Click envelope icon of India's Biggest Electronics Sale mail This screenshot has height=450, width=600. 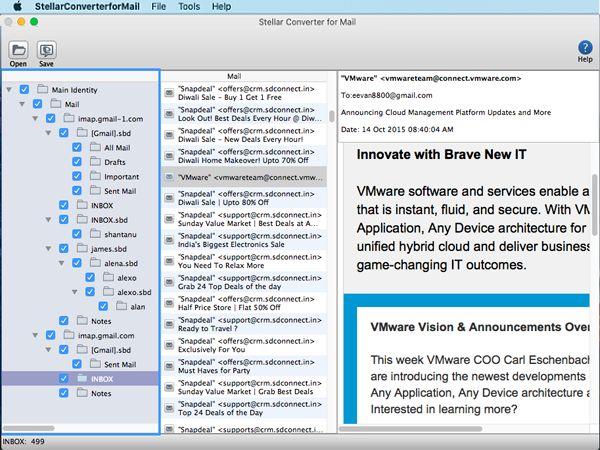(169, 240)
